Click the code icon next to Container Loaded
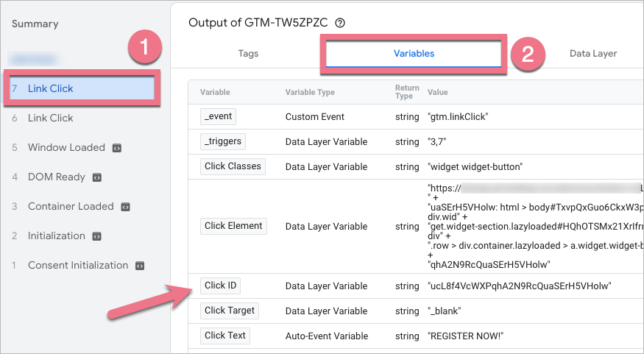Screen dimensions: 644x354 125,207
